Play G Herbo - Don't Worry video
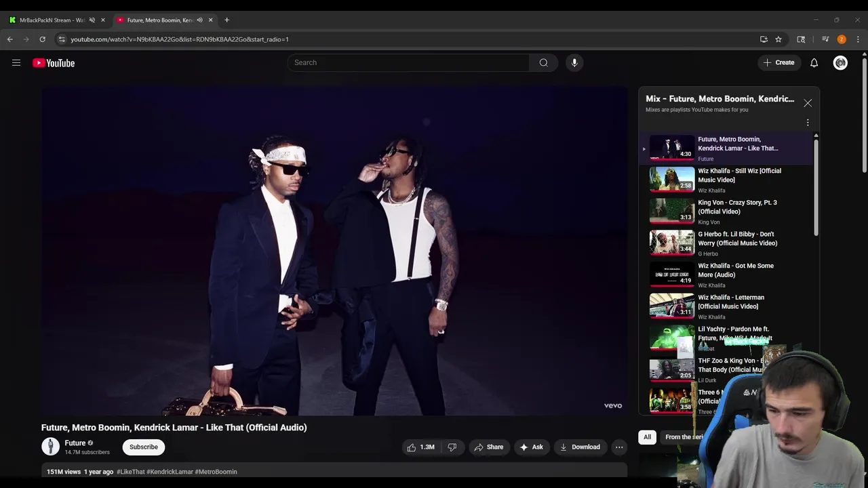Viewport: 868px width, 488px height. (x=726, y=244)
